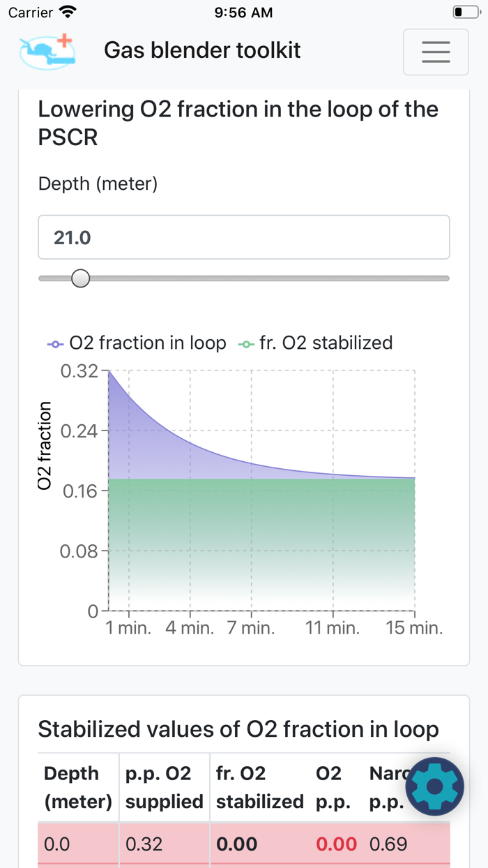This screenshot has width=488, height=868.
Task: Click the red 0.00 O2 p.p. value
Action: pos(336,844)
